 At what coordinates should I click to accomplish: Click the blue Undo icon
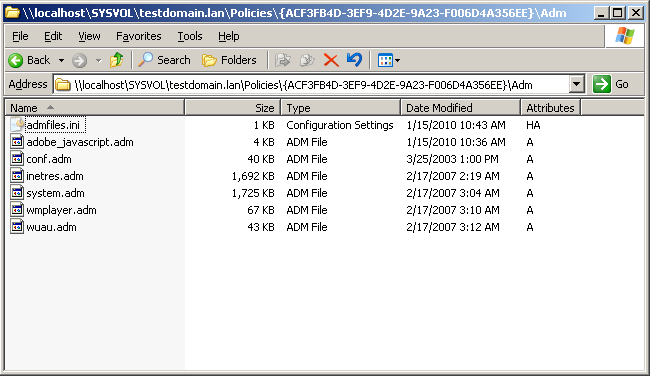pos(354,60)
